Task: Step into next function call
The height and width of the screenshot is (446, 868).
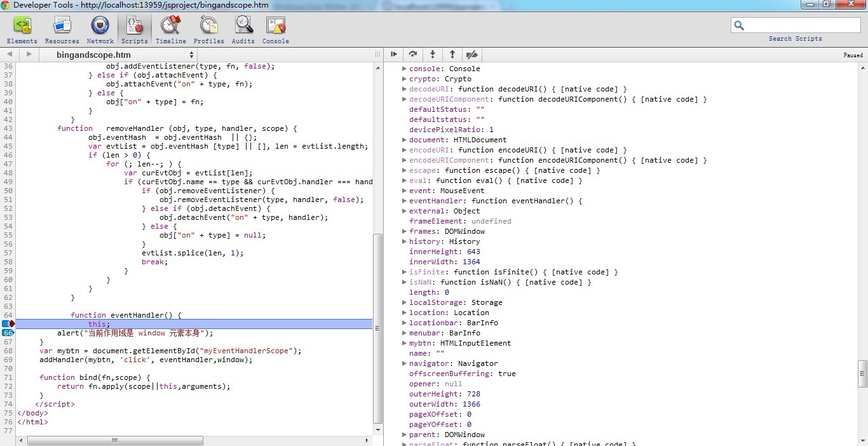Action: click(433, 55)
